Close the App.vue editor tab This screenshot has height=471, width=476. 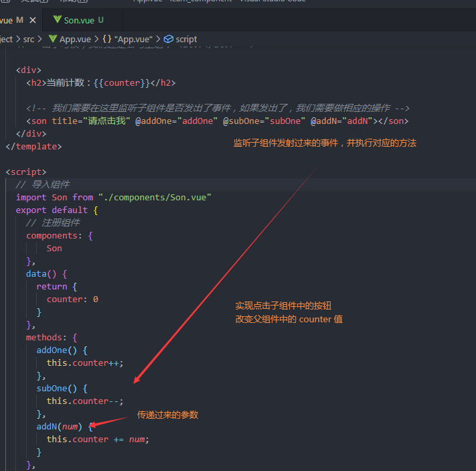click(x=33, y=20)
